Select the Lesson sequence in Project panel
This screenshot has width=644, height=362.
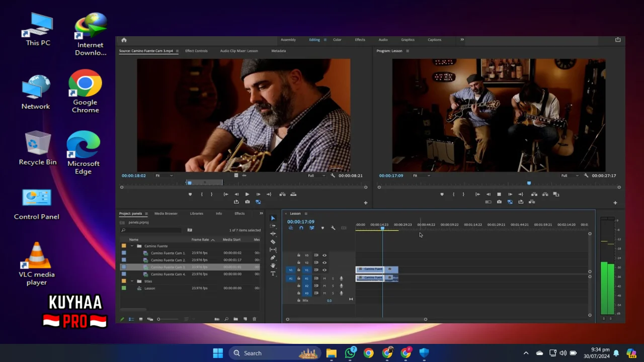point(150,288)
